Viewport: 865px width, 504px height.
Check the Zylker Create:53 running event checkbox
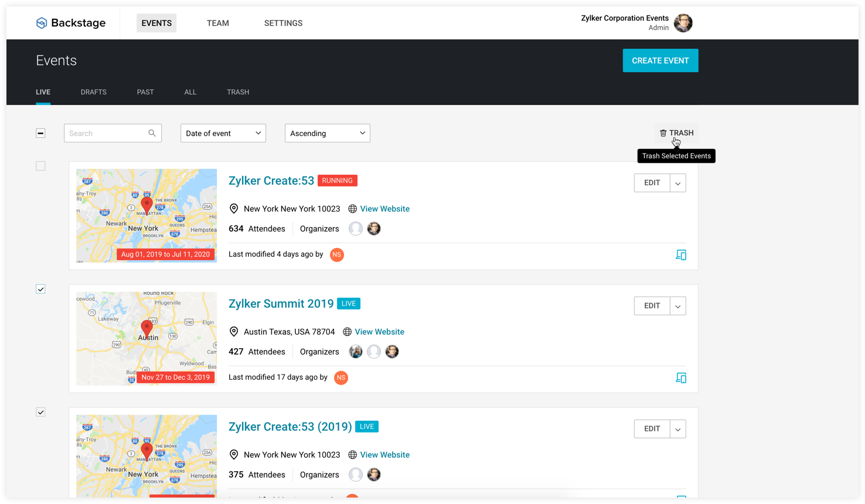pyautogui.click(x=40, y=166)
